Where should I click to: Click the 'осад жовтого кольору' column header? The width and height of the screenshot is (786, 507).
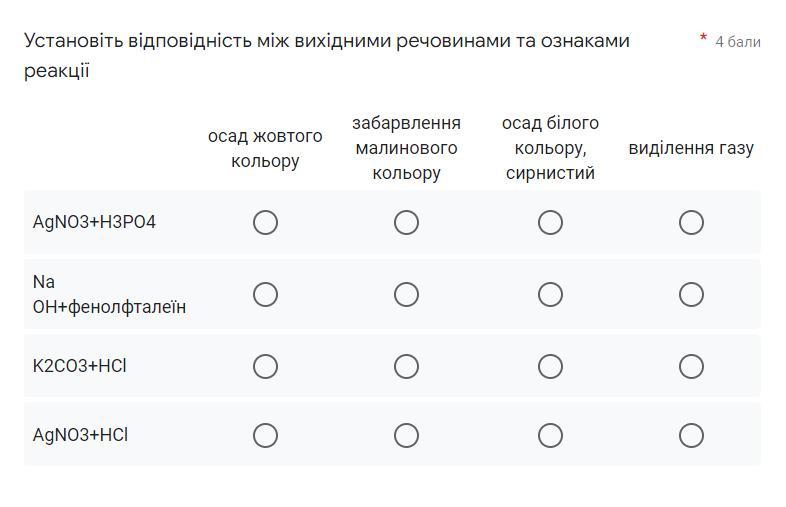pyautogui.click(x=265, y=148)
